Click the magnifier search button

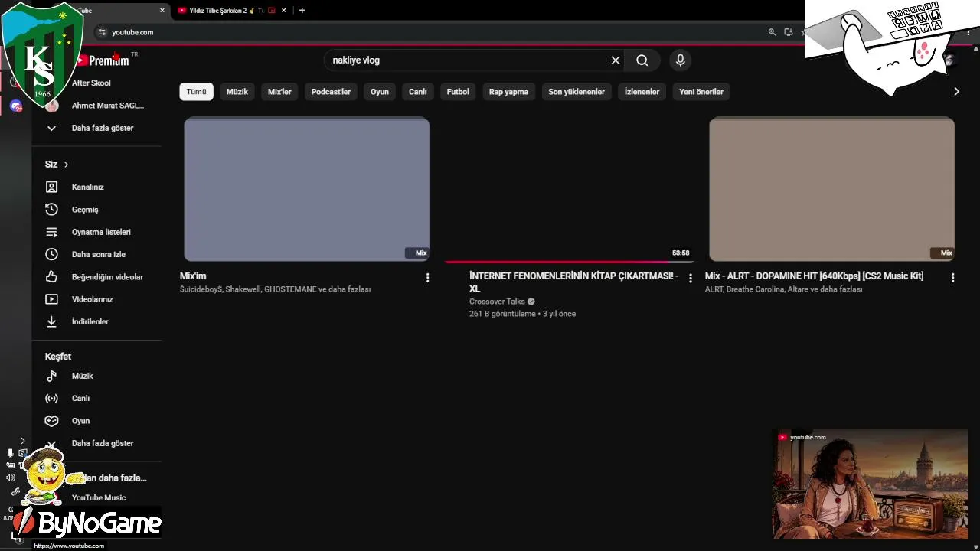coord(642,60)
